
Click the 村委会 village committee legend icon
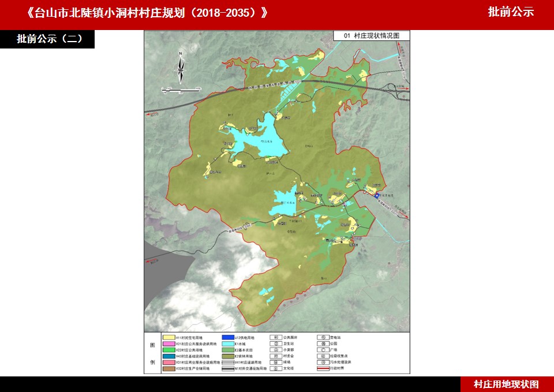276,356
